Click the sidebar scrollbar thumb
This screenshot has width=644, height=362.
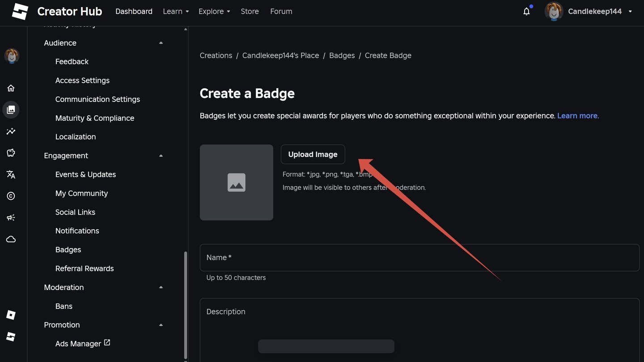pyautogui.click(x=186, y=305)
